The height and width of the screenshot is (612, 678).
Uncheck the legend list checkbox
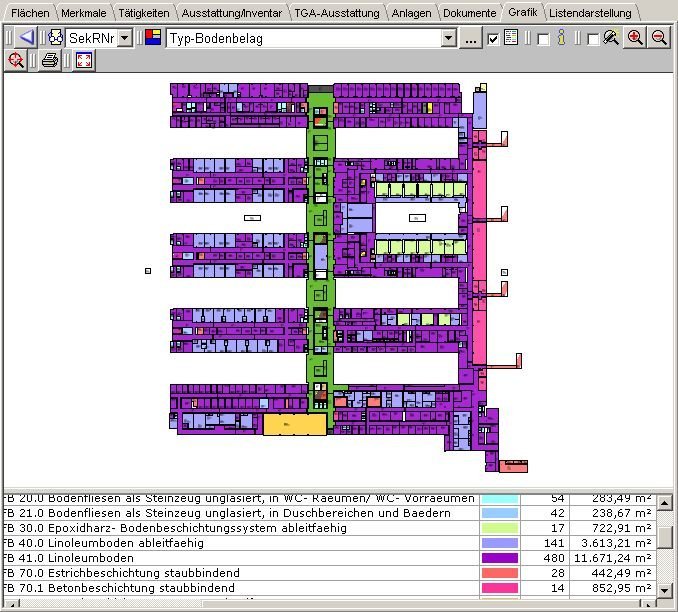[493, 39]
